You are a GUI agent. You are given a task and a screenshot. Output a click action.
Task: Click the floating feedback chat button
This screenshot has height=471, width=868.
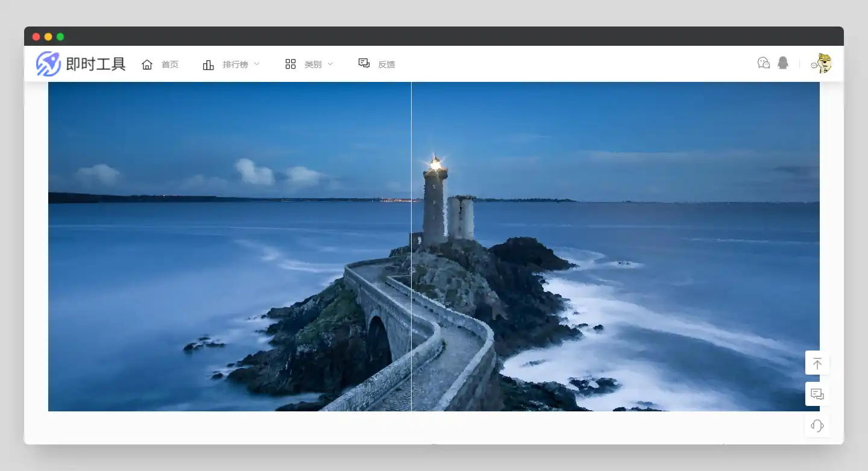(x=817, y=395)
